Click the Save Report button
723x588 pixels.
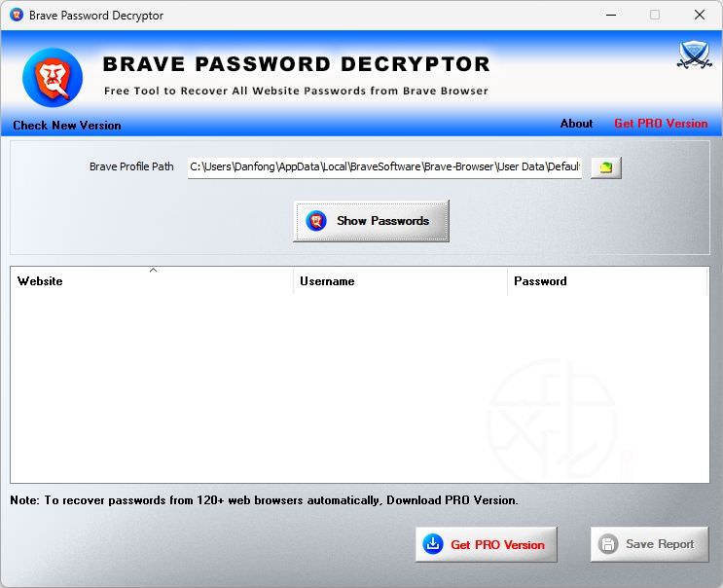(x=650, y=544)
